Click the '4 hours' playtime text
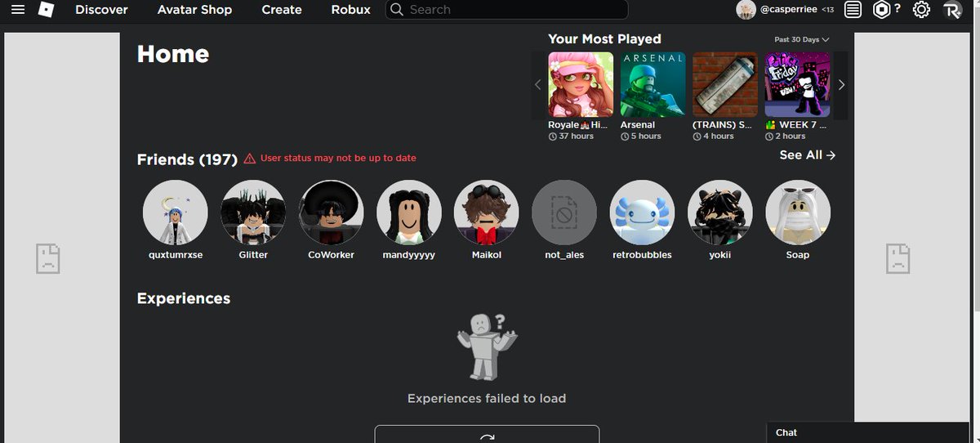Image resolution: width=980 pixels, height=443 pixels. pos(718,136)
